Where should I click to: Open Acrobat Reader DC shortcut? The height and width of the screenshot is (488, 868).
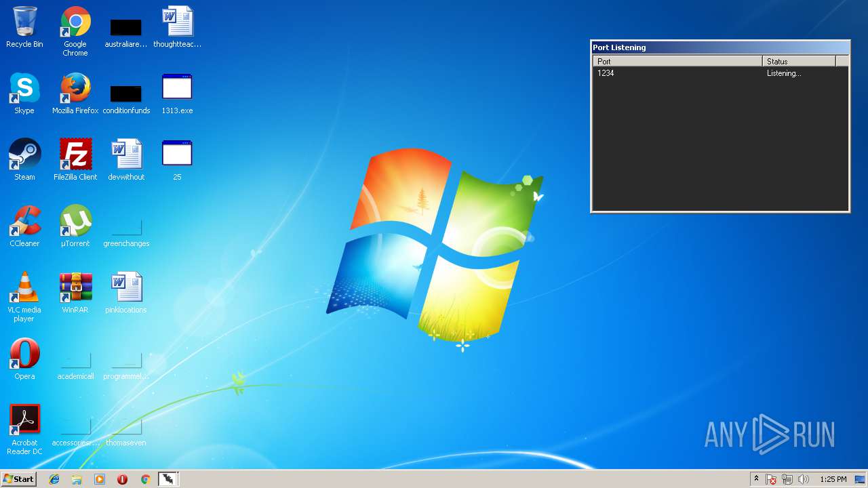pos(24,430)
